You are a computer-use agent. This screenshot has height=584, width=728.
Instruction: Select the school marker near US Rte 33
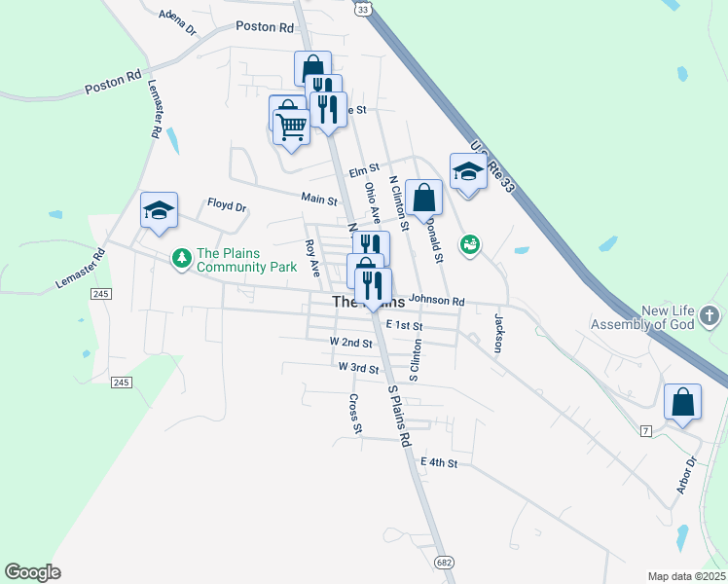pyautogui.click(x=468, y=171)
